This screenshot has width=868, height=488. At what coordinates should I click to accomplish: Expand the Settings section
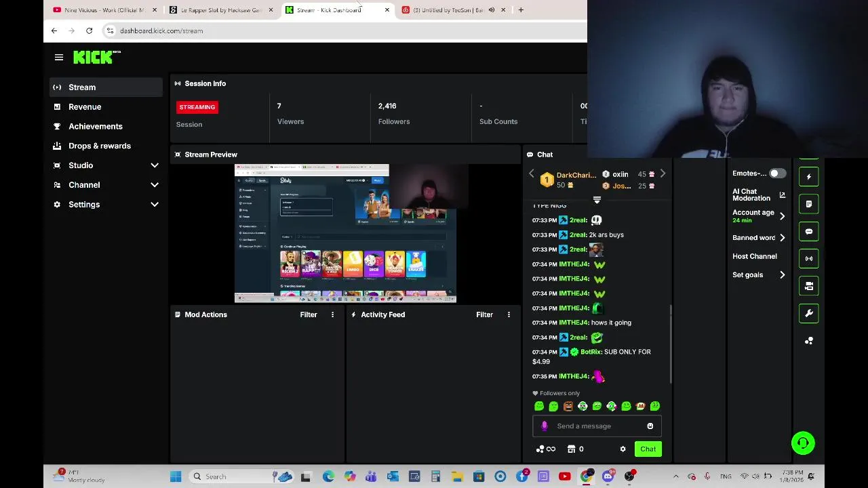coord(106,205)
